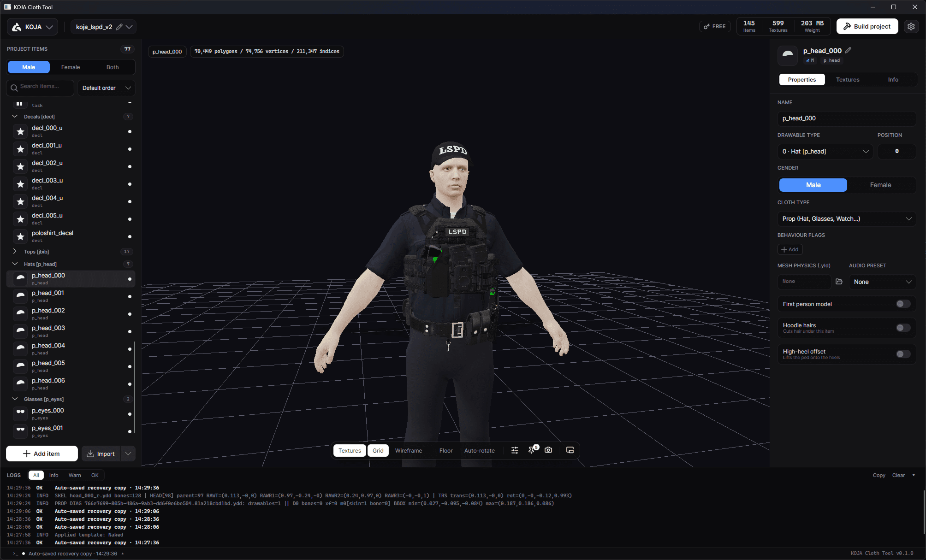The width and height of the screenshot is (926, 560).
Task: Rename project using pencil icon beside koja_lspd_v2
Action: click(119, 27)
